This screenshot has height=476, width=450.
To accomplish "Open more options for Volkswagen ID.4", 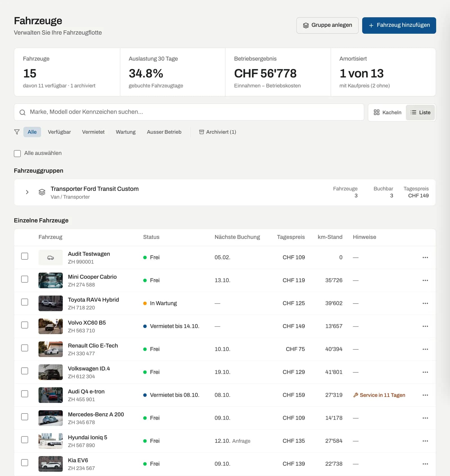I will click(x=425, y=372).
